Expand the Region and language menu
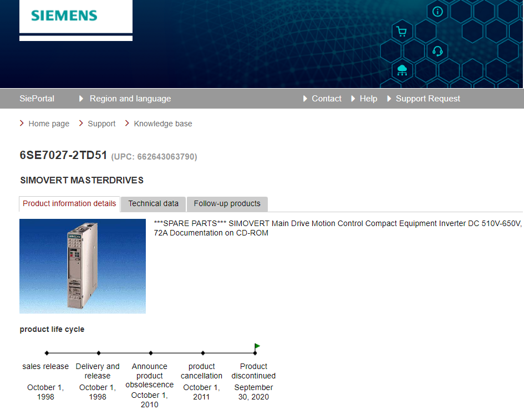524x420 pixels. point(130,99)
